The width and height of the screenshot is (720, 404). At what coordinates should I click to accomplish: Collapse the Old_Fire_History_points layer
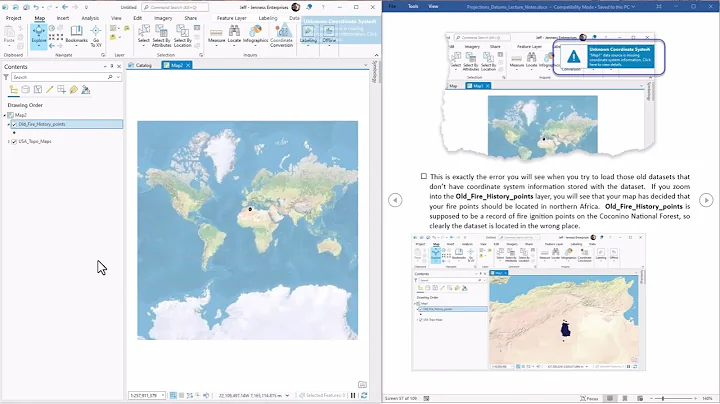pos(9,124)
